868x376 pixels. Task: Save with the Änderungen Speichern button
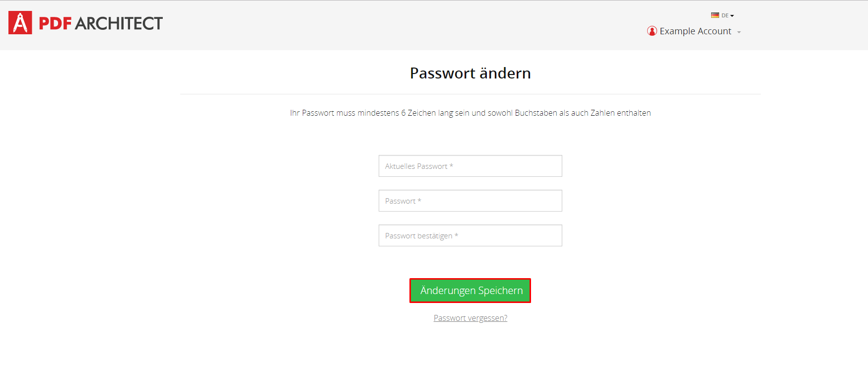(470, 291)
